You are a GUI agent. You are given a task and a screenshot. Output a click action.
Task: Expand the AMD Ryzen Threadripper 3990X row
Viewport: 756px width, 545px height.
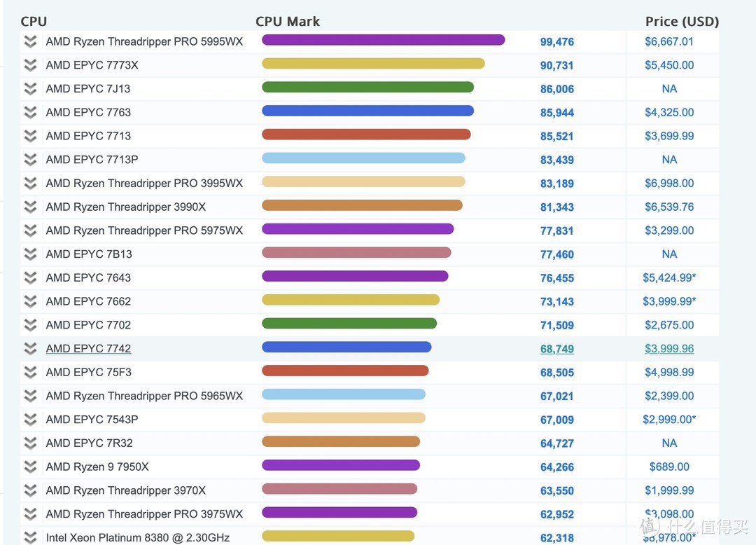[x=29, y=207]
